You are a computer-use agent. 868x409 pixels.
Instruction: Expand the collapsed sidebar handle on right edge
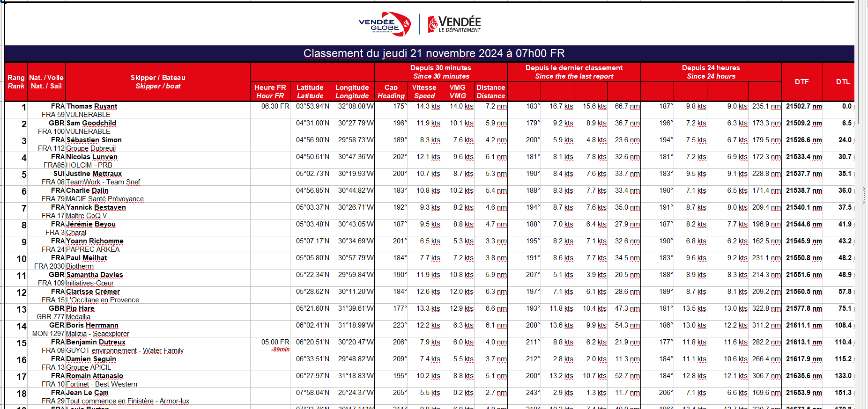click(x=864, y=195)
